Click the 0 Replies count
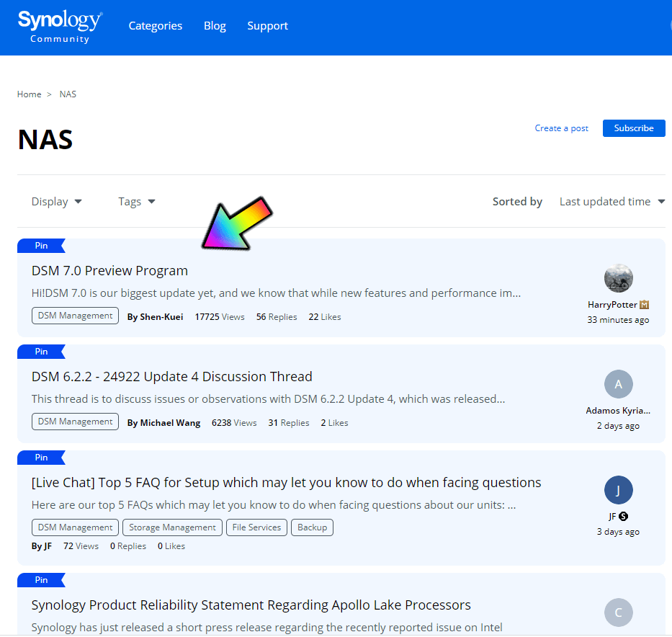 point(128,546)
